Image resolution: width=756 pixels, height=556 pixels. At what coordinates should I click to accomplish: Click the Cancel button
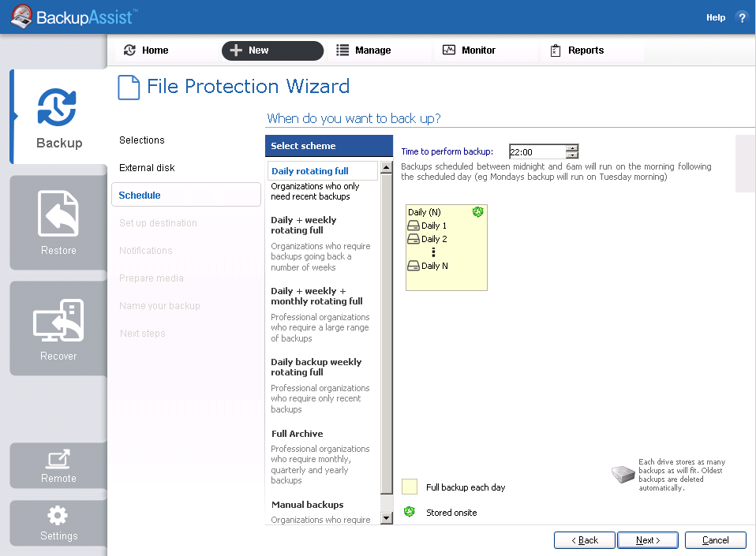pos(716,540)
